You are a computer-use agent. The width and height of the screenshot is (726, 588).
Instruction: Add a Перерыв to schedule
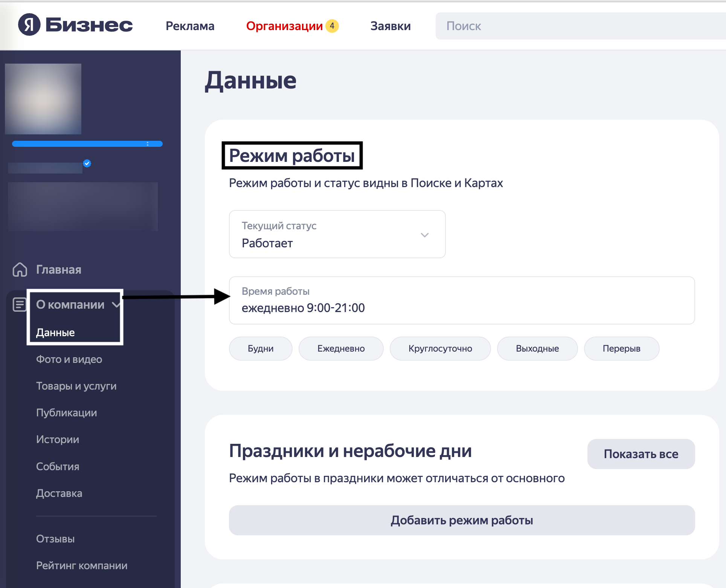621,349
